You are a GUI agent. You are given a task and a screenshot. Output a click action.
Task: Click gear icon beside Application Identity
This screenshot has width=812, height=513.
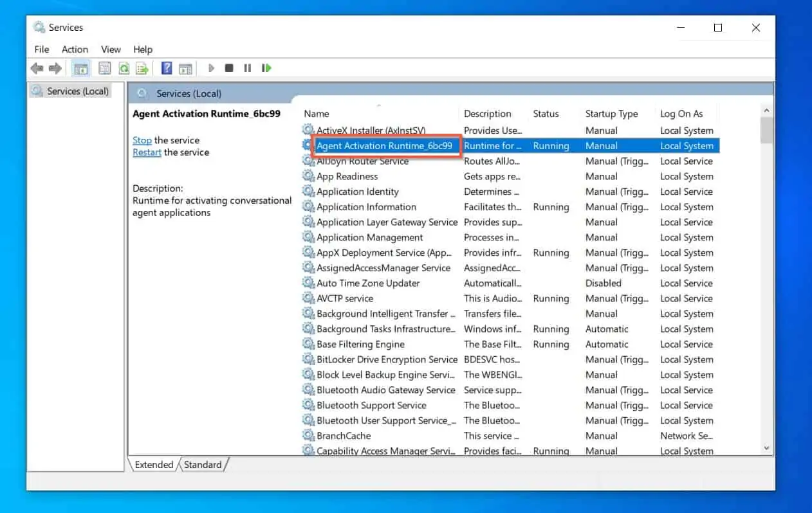308,192
